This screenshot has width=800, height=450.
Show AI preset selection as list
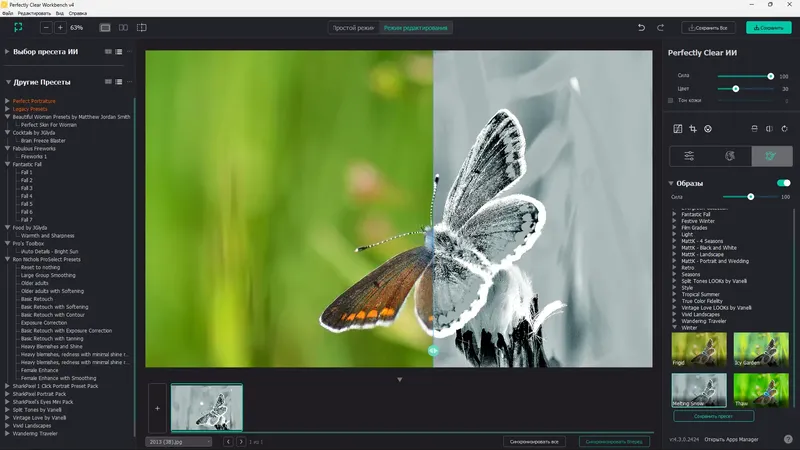118,52
